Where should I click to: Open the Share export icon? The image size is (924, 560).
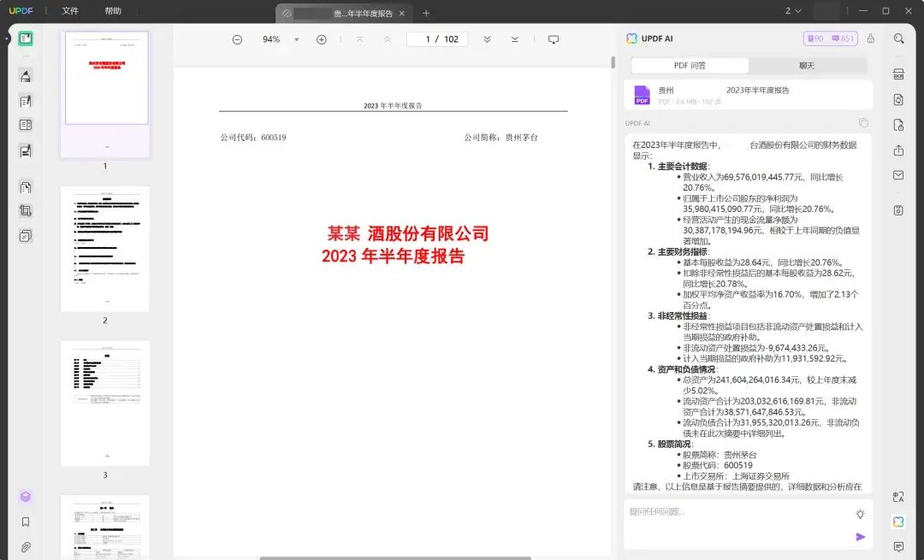[898, 150]
